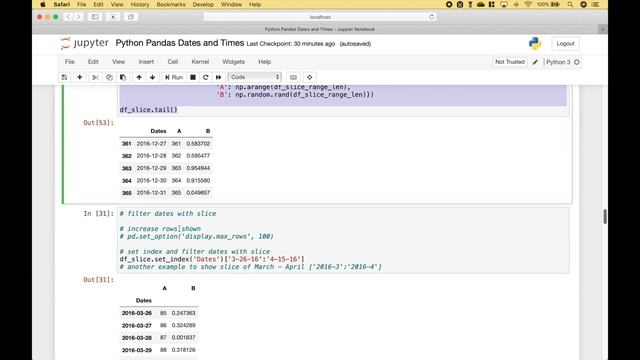Click the Last Checkpoint text
The image size is (640, 360).
pyautogui.click(x=291, y=44)
